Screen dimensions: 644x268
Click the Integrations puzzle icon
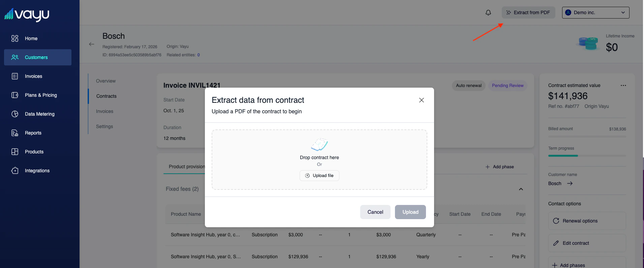15,171
